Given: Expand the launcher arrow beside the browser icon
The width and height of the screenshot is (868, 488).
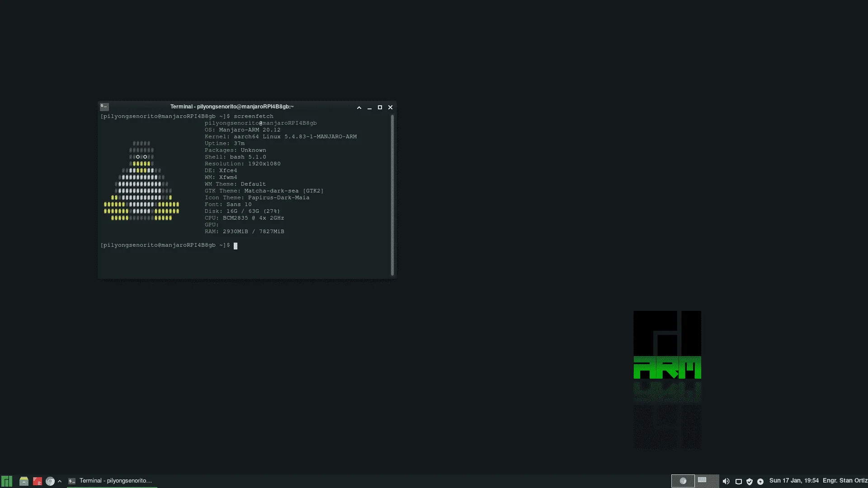Looking at the screenshot, I should pyautogui.click(x=60, y=481).
